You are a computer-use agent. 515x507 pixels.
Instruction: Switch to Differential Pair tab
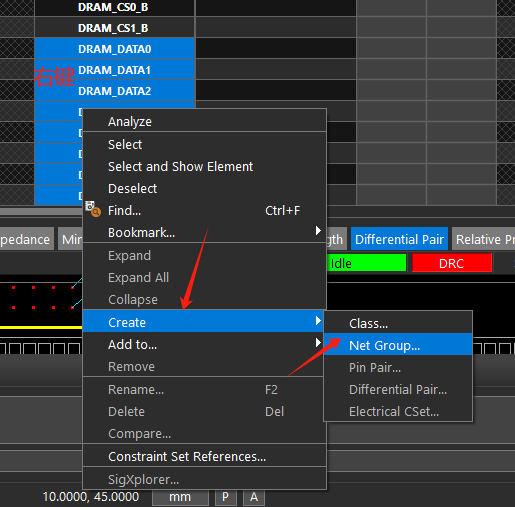[x=399, y=239]
